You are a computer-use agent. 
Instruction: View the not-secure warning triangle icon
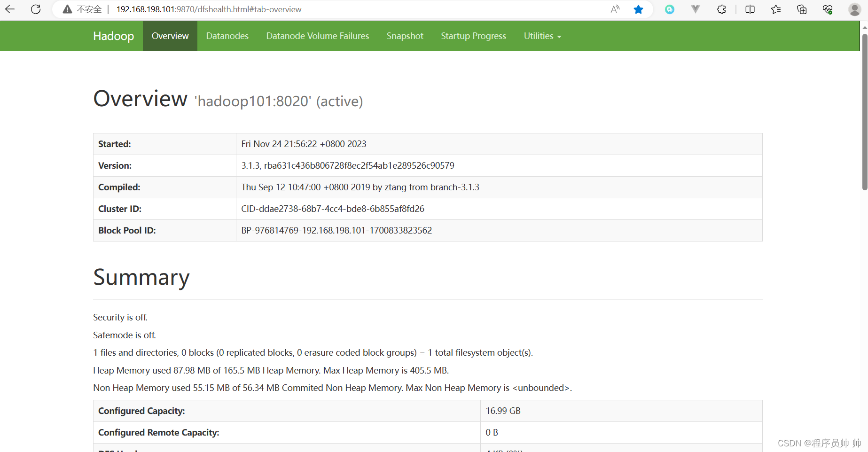click(x=67, y=9)
